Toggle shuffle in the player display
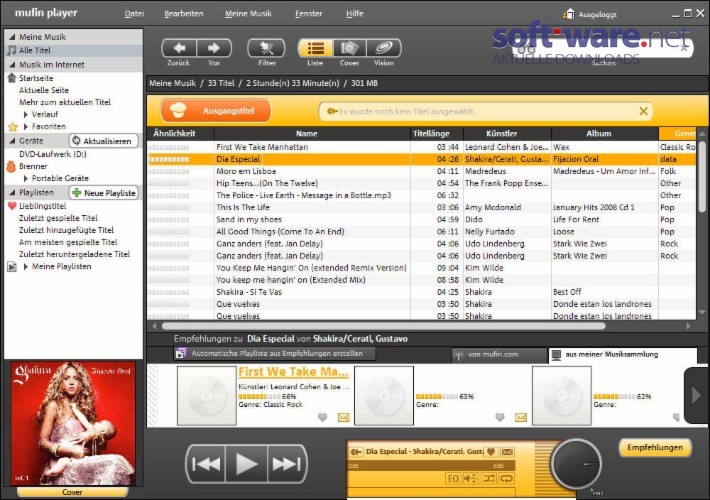 (x=489, y=478)
